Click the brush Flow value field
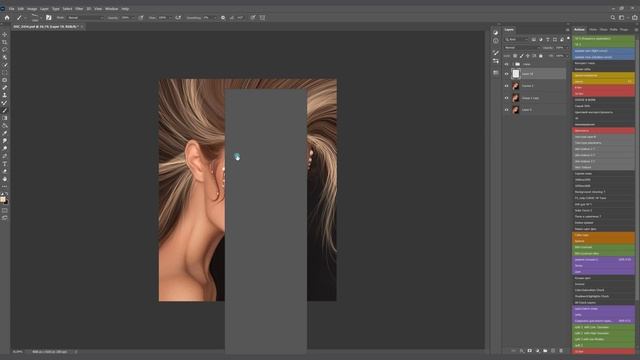The width and height of the screenshot is (640, 360). pyautogui.click(x=162, y=18)
